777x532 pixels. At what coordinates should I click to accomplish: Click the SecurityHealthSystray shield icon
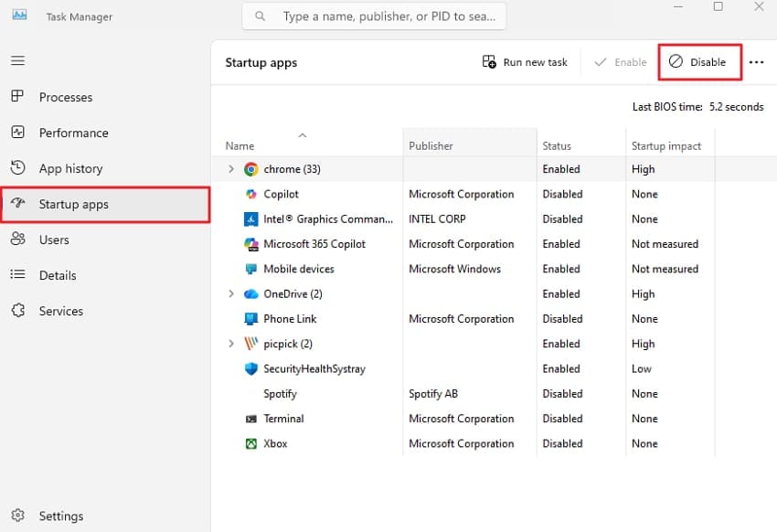click(251, 368)
